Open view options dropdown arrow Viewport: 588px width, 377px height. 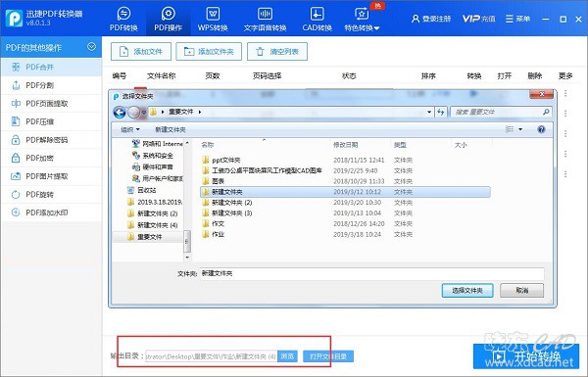(x=520, y=129)
